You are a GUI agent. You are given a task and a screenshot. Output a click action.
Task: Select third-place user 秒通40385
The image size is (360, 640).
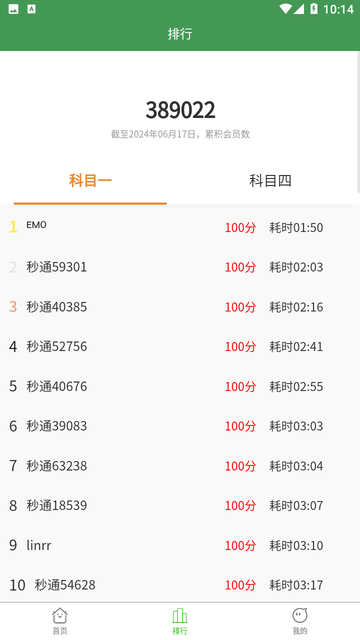click(x=180, y=307)
